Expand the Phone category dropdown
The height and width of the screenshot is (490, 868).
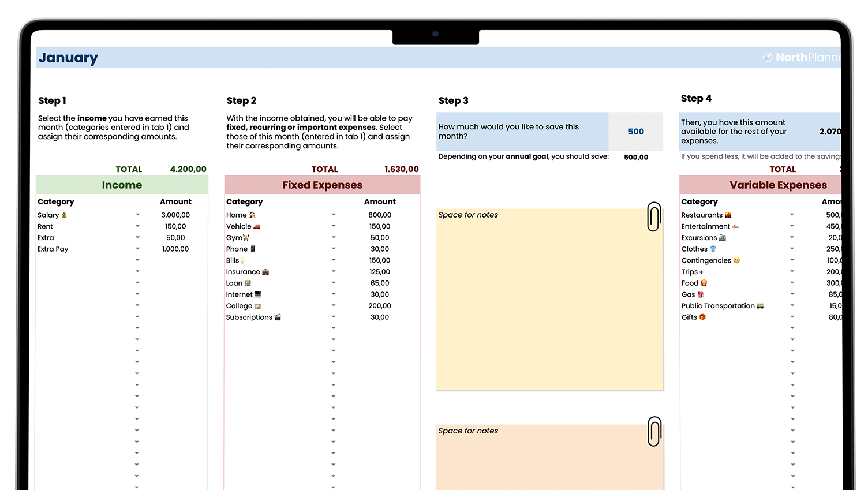click(x=334, y=249)
